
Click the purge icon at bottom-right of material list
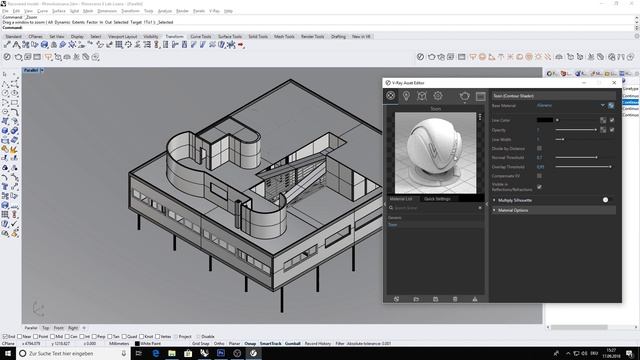475,299
